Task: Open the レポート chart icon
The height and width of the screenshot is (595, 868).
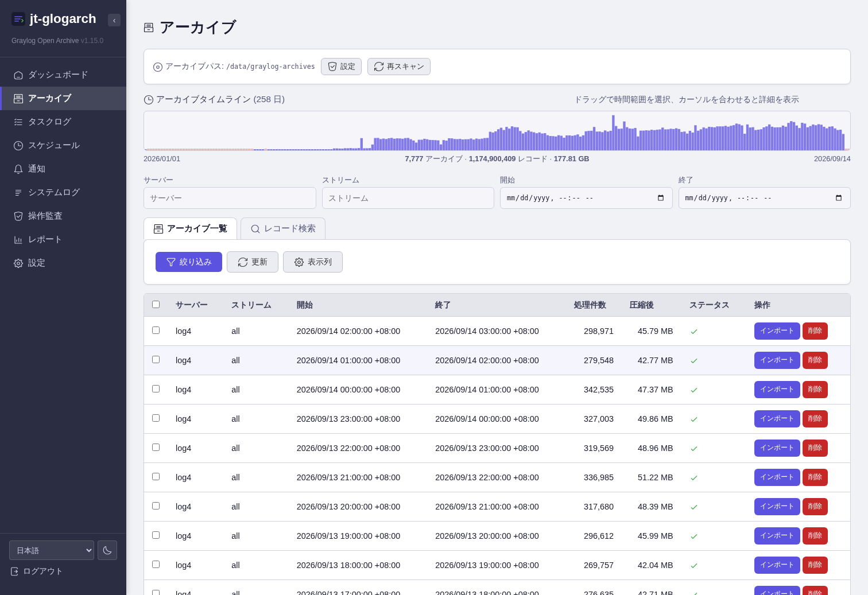Action: point(18,240)
